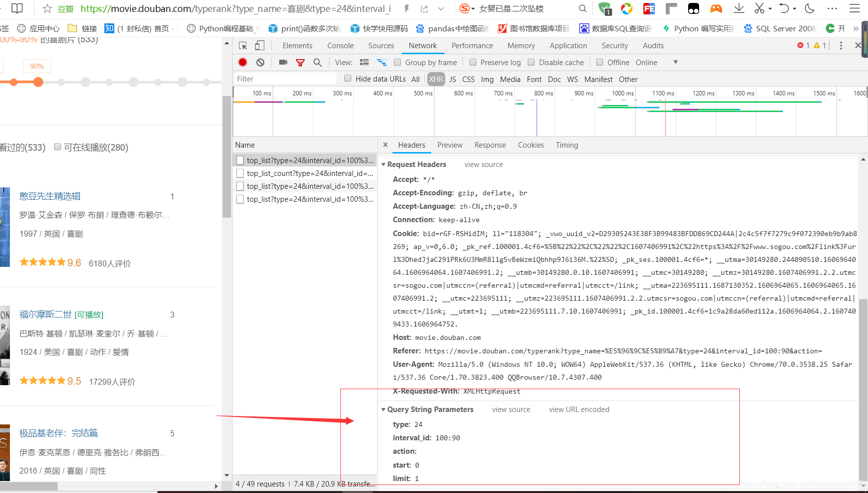This screenshot has height=493, width=868.
Task: Open the green shield security extension
Action: click(605, 8)
